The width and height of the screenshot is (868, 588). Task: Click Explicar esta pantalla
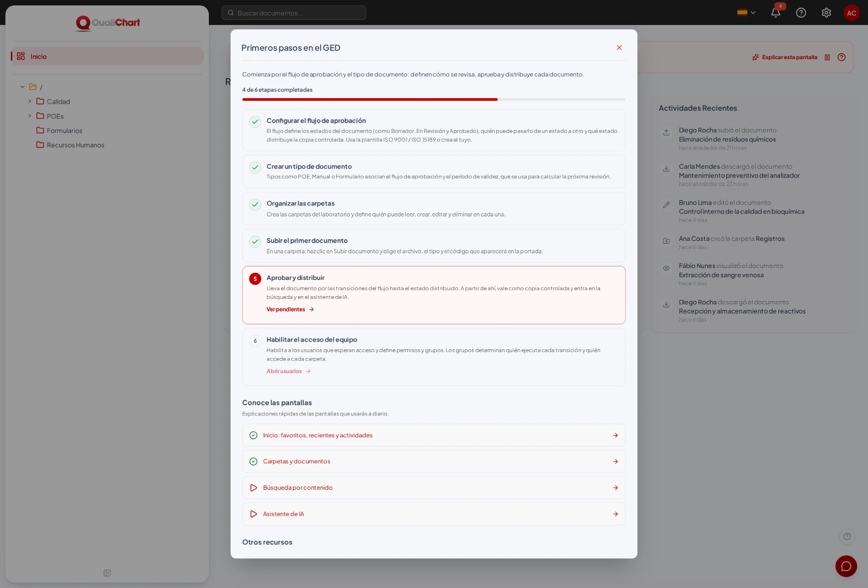point(784,57)
